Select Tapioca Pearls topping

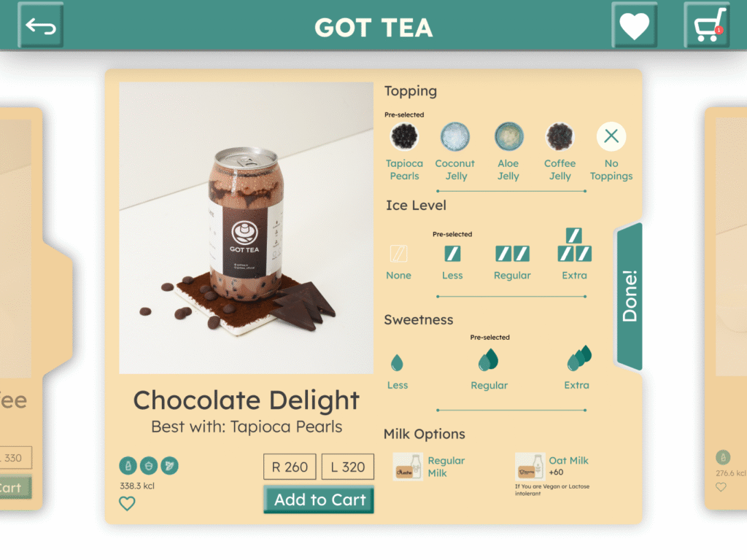404,152
